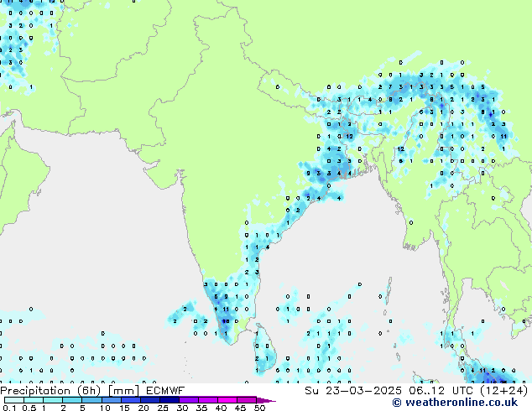Screen dimensions: 532x411
Task: Click the legend value '15'
Action: [x=124, y=408]
